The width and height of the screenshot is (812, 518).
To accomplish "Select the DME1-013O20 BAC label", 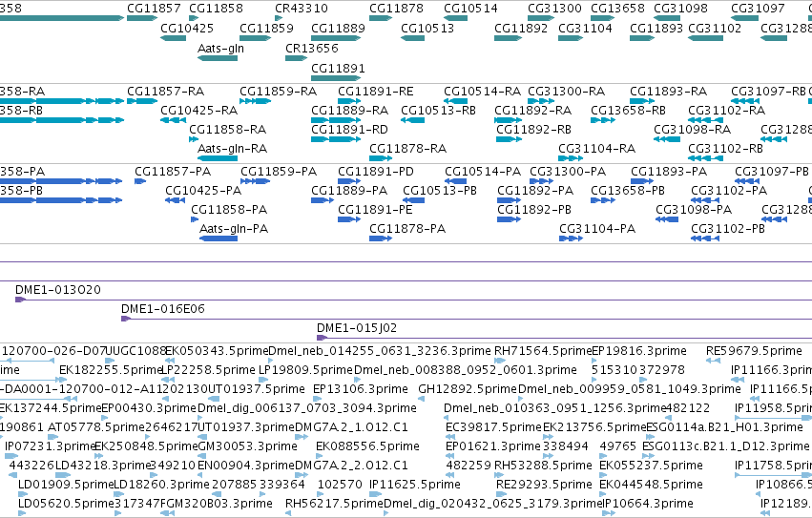I will tap(58, 290).
